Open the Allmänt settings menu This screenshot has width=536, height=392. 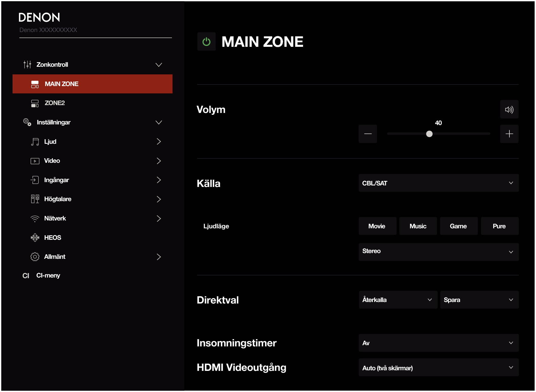[92, 257]
